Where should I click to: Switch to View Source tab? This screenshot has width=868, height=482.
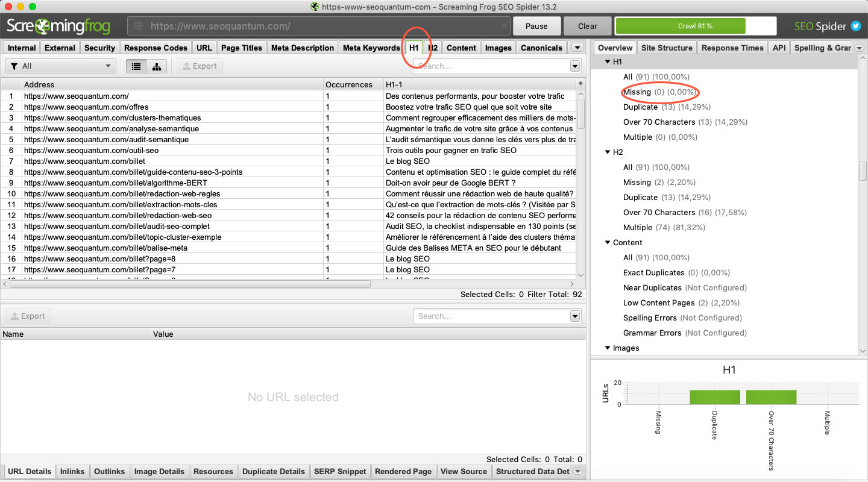[464, 471]
